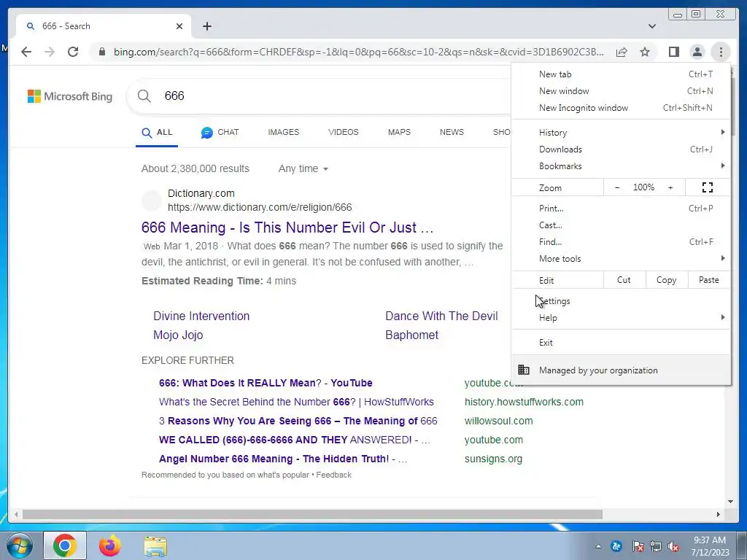Open '666 Meaning - Is This Number Evil' result

click(x=287, y=227)
